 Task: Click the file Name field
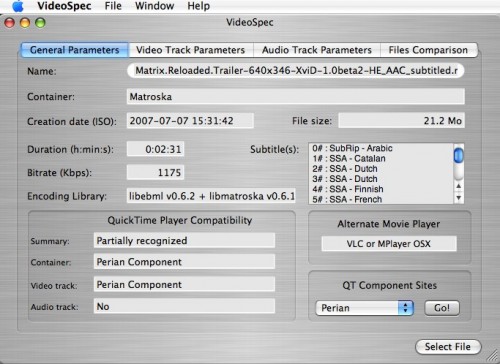point(296,71)
